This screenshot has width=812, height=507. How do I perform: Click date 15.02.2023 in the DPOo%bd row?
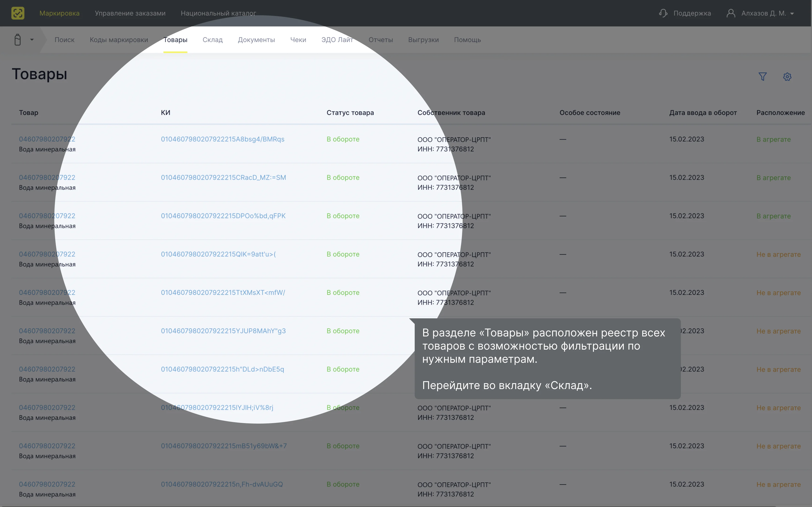[687, 216]
